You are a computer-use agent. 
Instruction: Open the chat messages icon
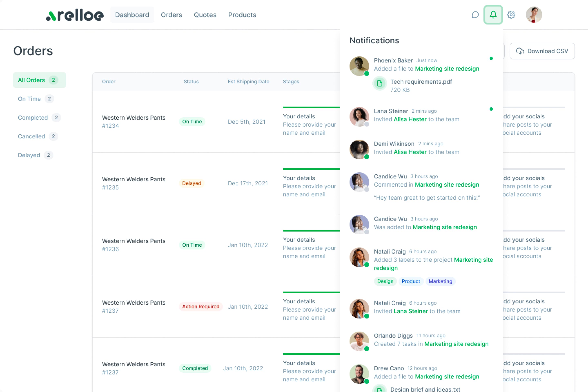coord(475,15)
